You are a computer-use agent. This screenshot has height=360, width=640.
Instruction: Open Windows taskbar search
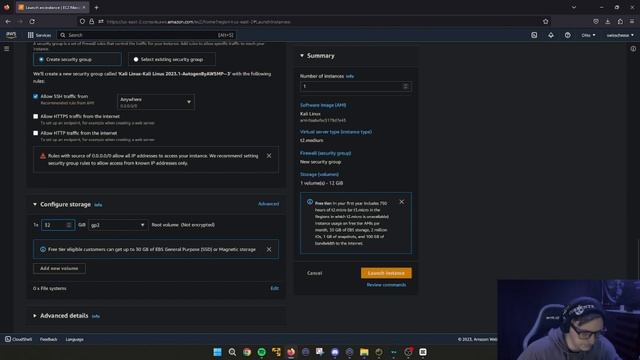click(232, 352)
